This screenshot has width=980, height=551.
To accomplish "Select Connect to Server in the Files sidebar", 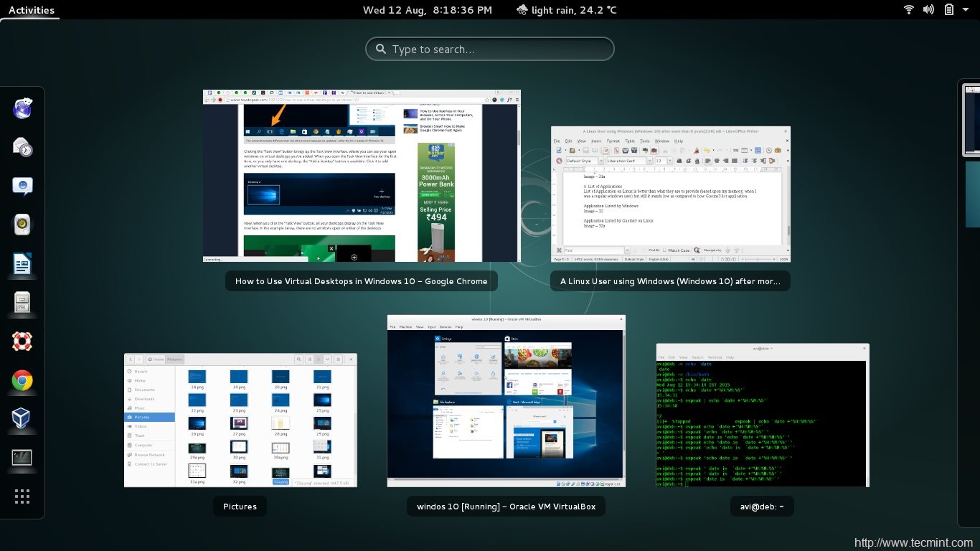I will coord(151,464).
